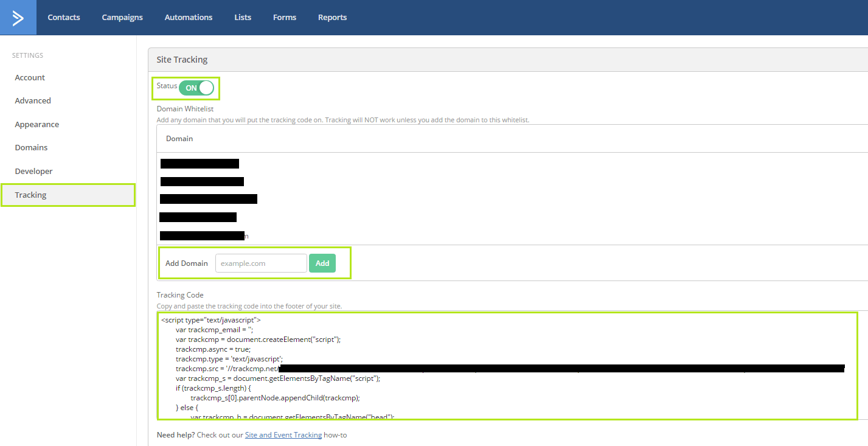Open the Lists section
Viewport: 868px width, 446px height.
(x=243, y=18)
